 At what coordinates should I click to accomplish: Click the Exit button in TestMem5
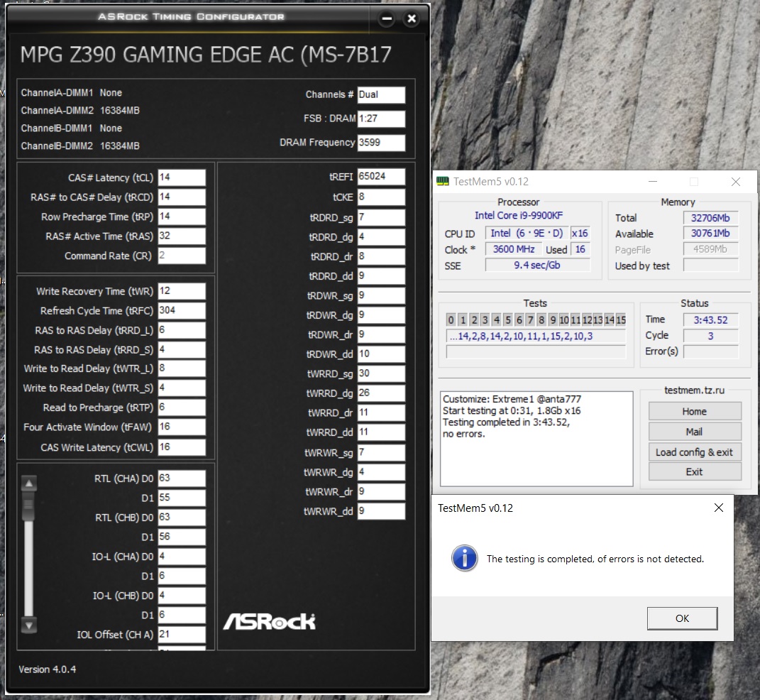tap(695, 471)
